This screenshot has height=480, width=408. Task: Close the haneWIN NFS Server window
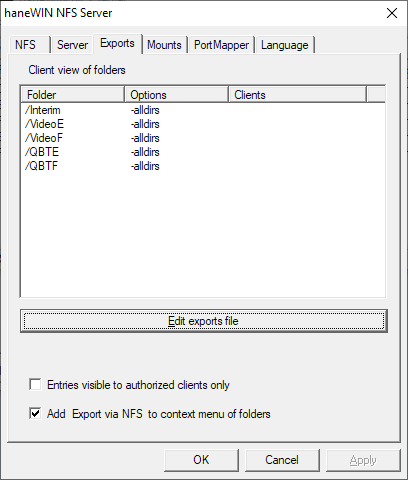pos(392,13)
